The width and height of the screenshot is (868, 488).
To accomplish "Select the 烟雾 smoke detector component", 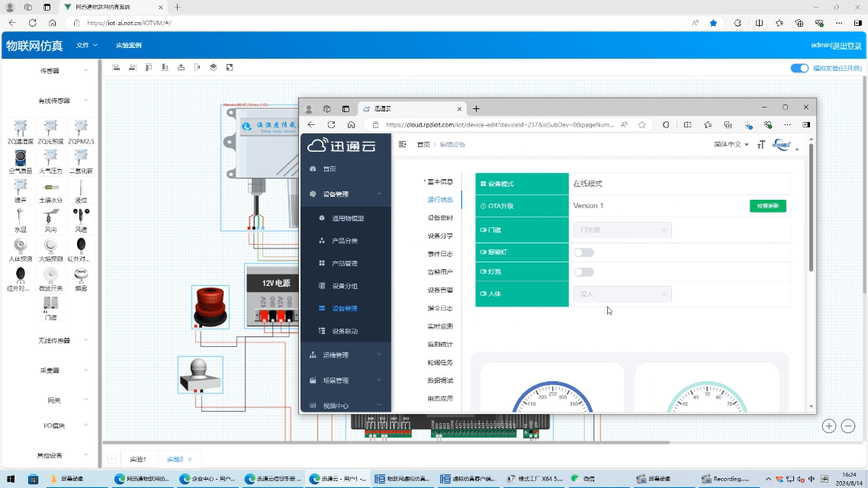I will pyautogui.click(x=81, y=276).
